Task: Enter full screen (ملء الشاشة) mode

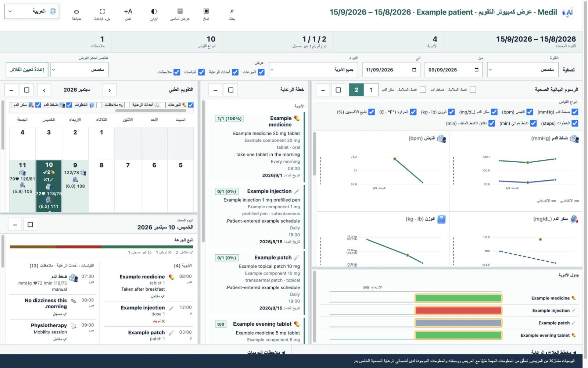Action: coord(102,14)
